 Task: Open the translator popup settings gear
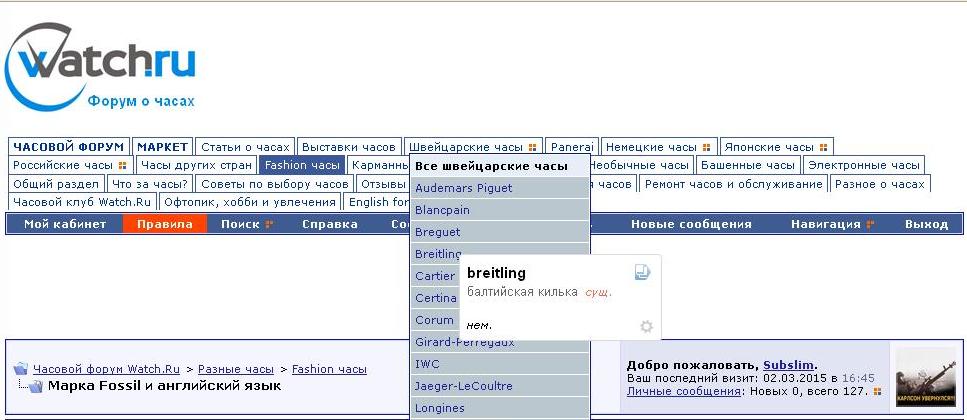coord(646,326)
